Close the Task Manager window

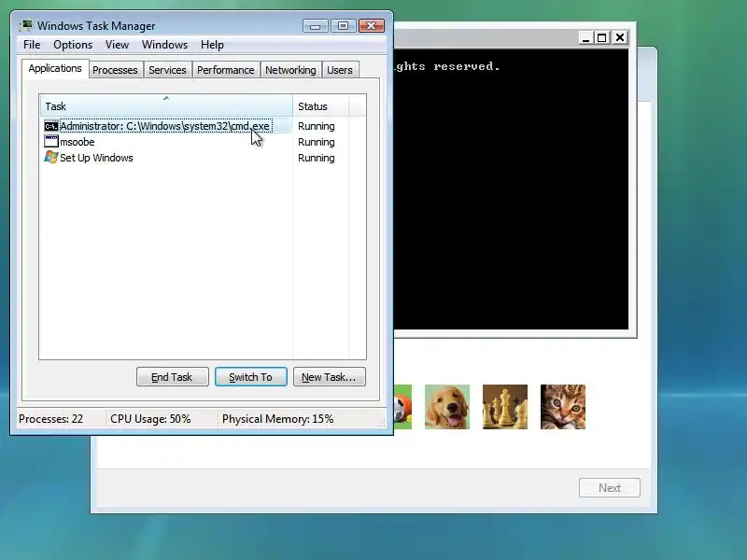372,26
